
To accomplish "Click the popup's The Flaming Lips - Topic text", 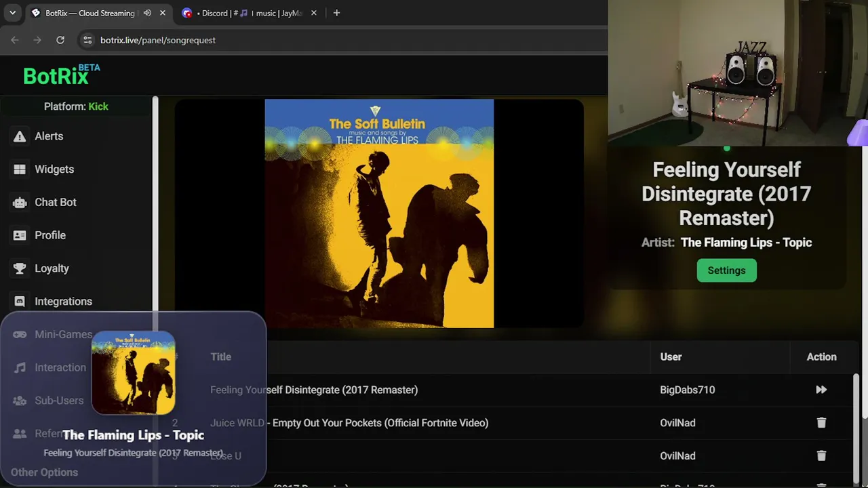I will (x=133, y=435).
